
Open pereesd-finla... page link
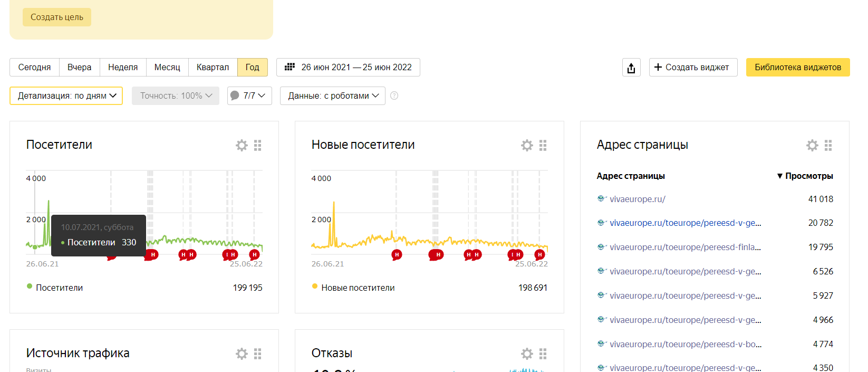point(685,247)
